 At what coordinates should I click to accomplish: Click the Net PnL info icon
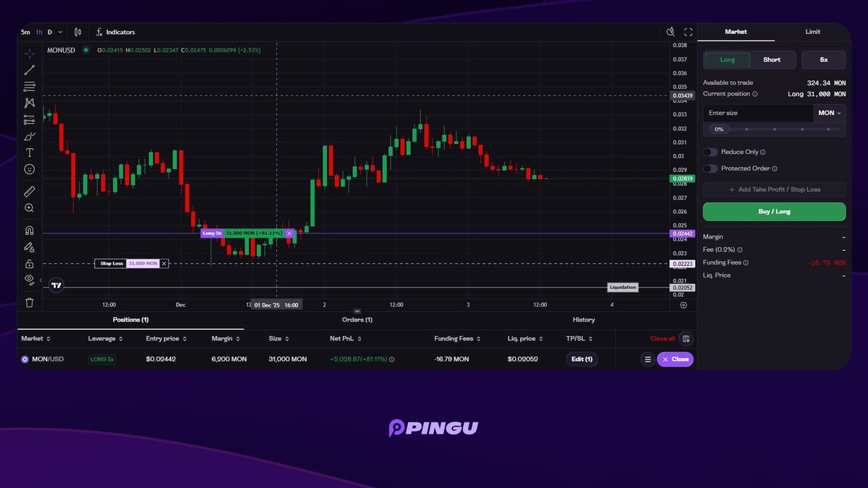click(x=391, y=359)
